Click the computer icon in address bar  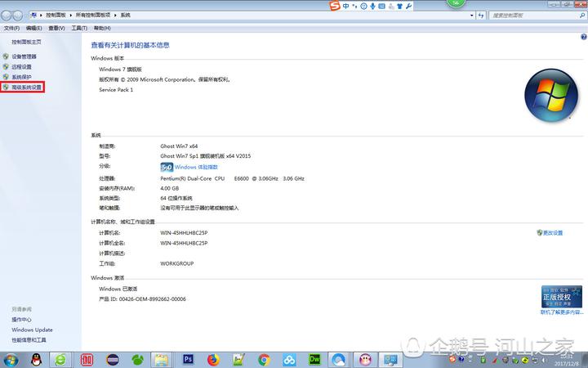tap(33, 15)
